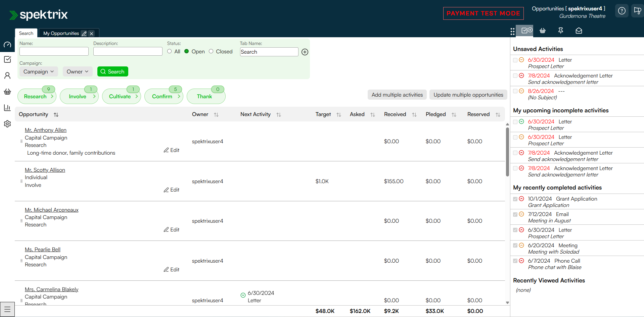The width and height of the screenshot is (644, 317).
Task: Switch to the My Opportunities tab
Action: 61,34
